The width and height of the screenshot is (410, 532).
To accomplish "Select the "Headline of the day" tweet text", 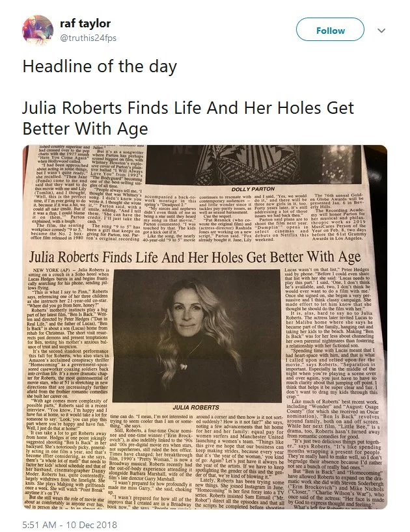I will 100,66.
